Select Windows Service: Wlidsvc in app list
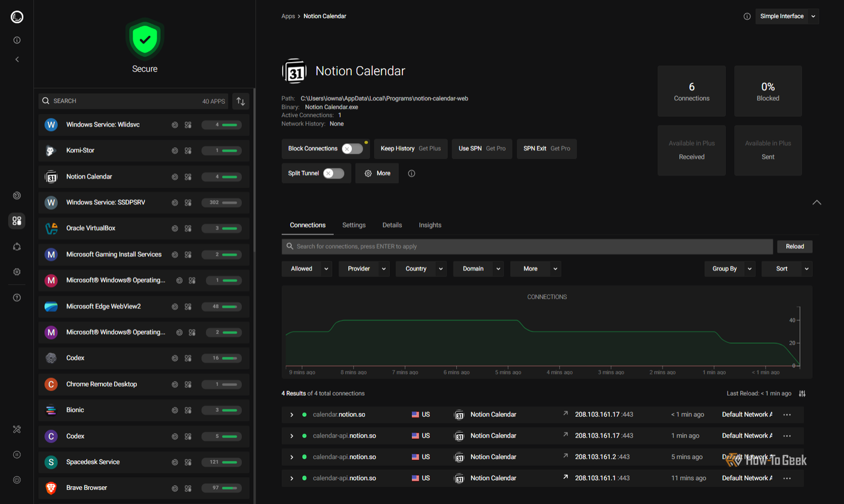Screen dimensions: 844x504 pos(144,125)
